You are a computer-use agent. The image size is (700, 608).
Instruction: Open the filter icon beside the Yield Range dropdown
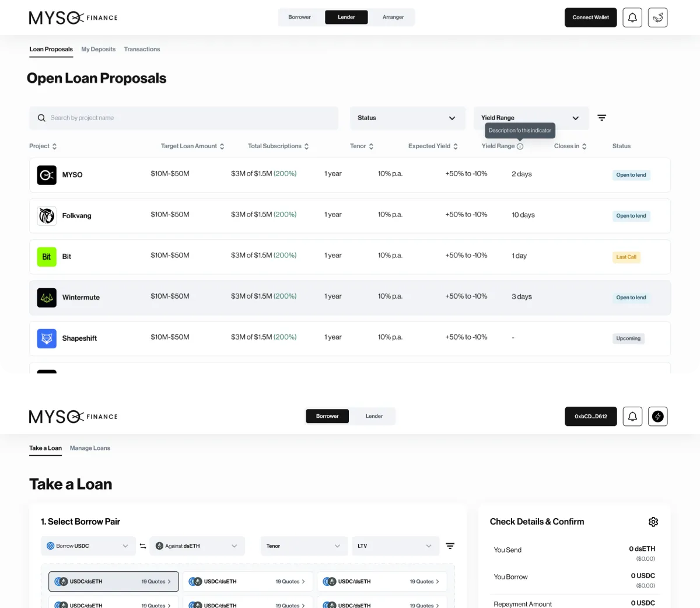coord(602,118)
